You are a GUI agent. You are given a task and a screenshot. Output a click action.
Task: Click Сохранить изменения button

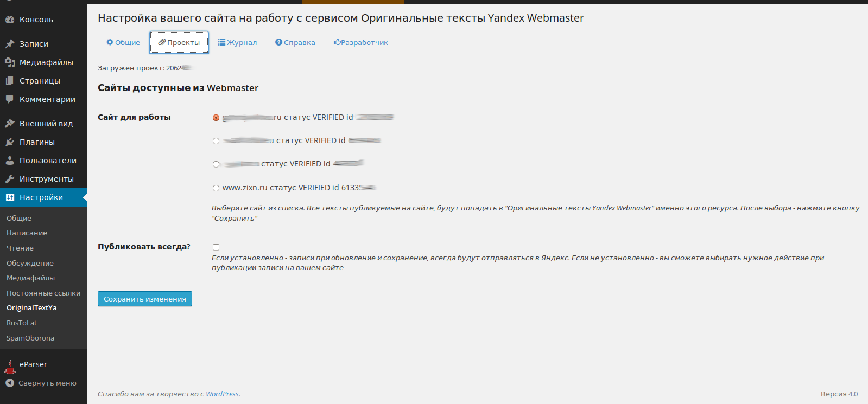coord(145,299)
